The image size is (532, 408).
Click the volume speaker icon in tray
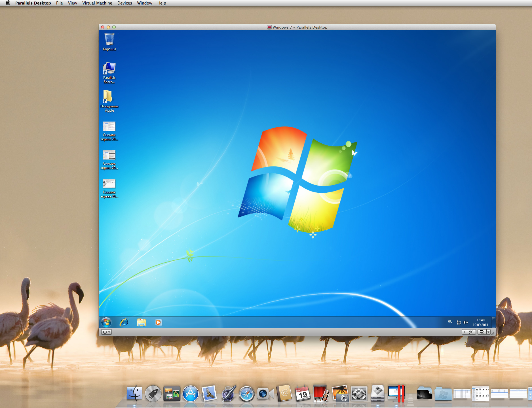coord(465,322)
